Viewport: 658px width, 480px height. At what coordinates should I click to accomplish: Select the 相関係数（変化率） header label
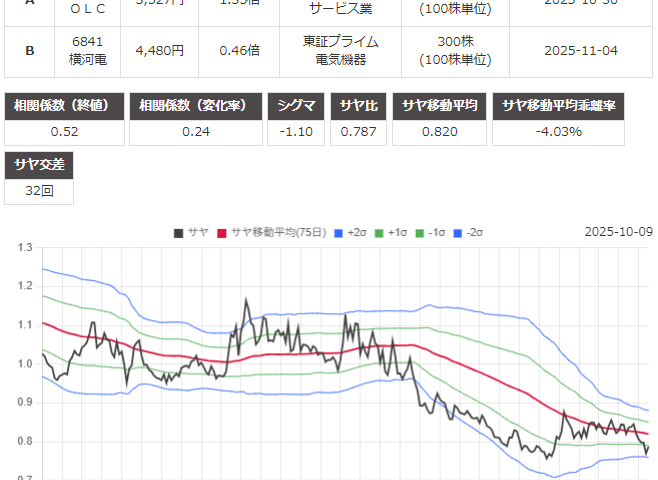[x=195, y=106]
